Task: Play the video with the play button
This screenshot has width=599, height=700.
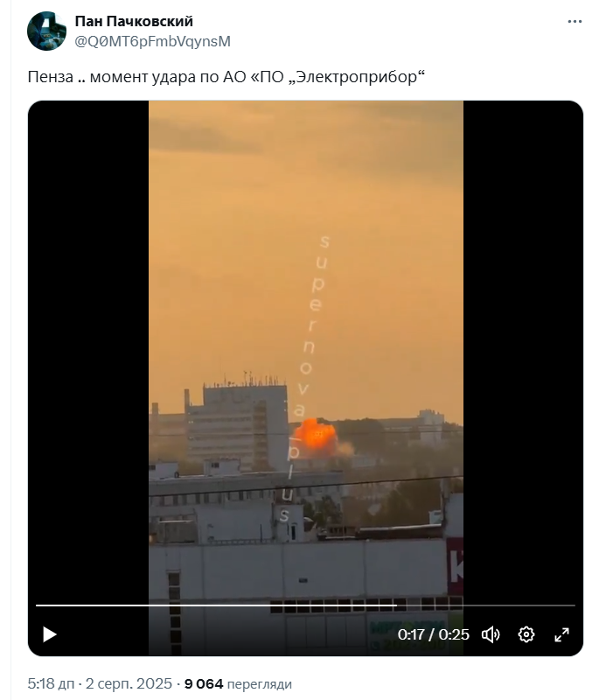Action: pyautogui.click(x=50, y=633)
